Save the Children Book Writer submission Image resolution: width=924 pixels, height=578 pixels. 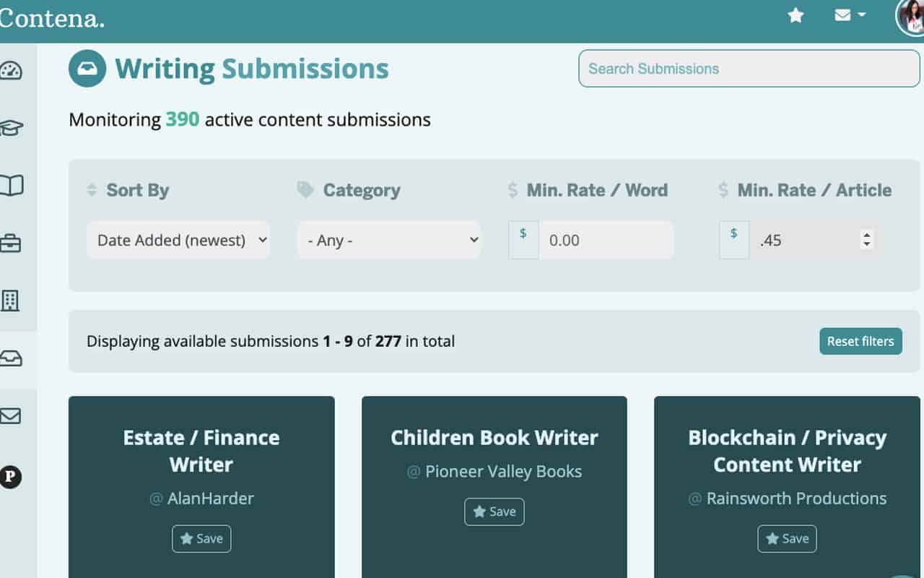[x=494, y=512]
